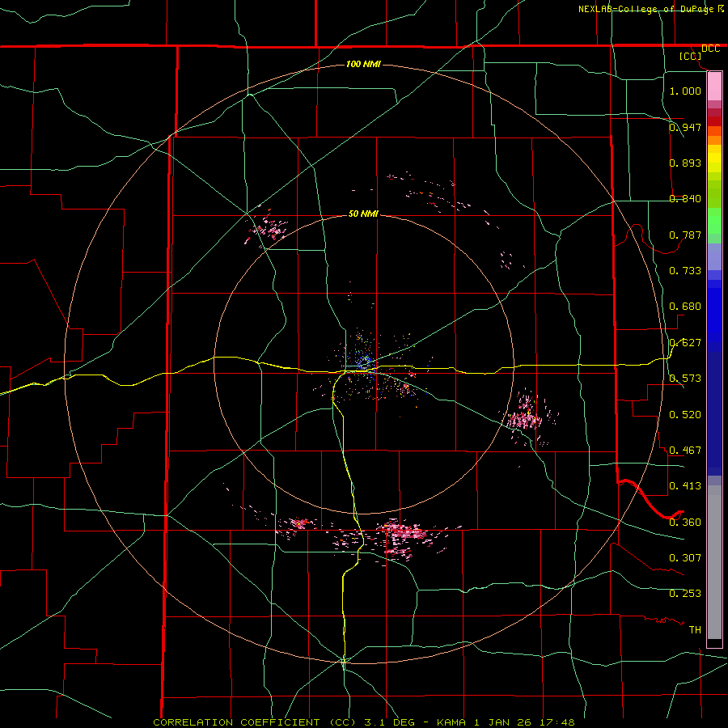Pick the light pink color bar segment
Screen dimensions: 728x728
click(714, 87)
